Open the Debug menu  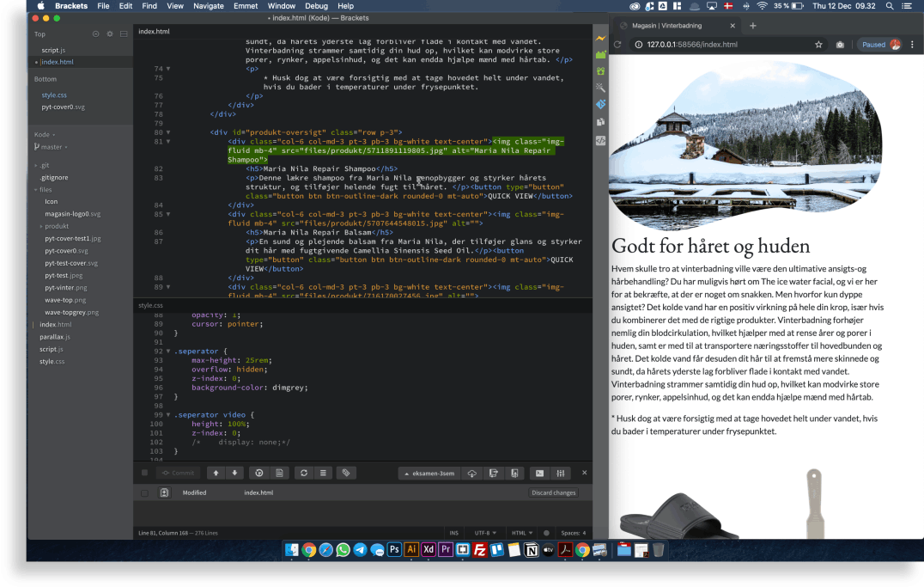(317, 6)
